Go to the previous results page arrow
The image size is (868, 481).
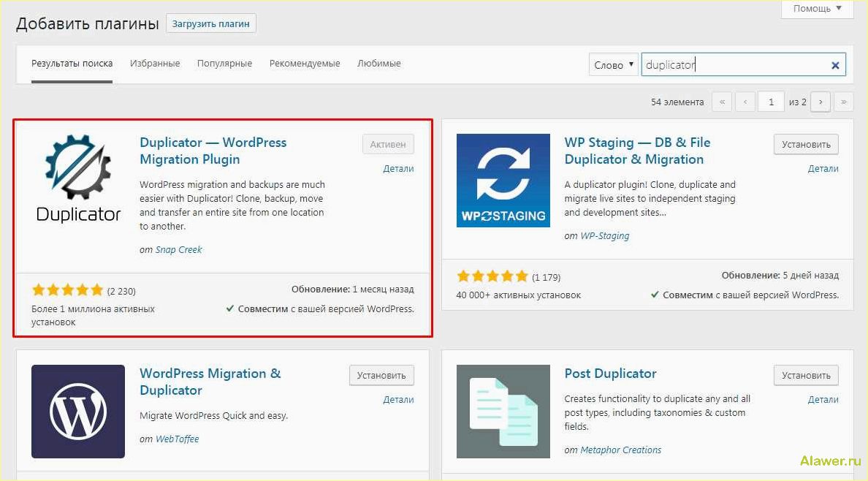(x=745, y=102)
